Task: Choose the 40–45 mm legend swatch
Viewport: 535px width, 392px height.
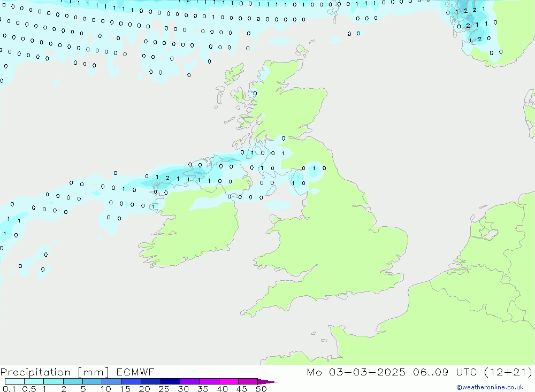Action: pyautogui.click(x=228, y=381)
